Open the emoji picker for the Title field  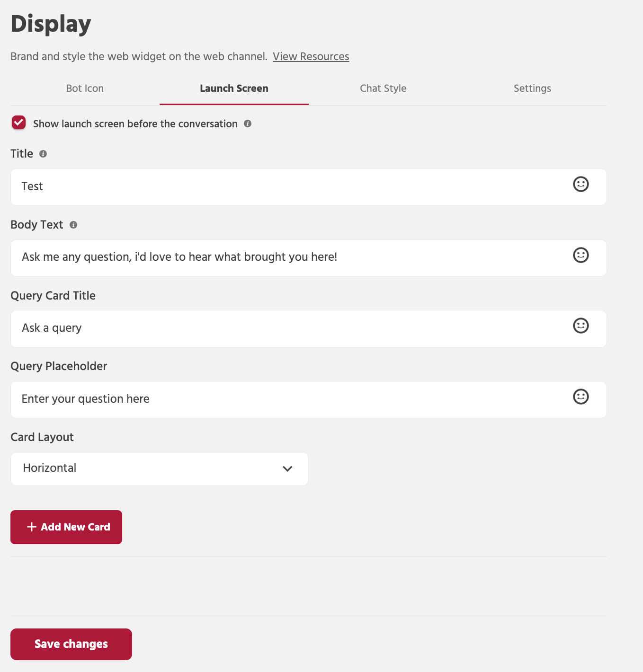coord(580,185)
